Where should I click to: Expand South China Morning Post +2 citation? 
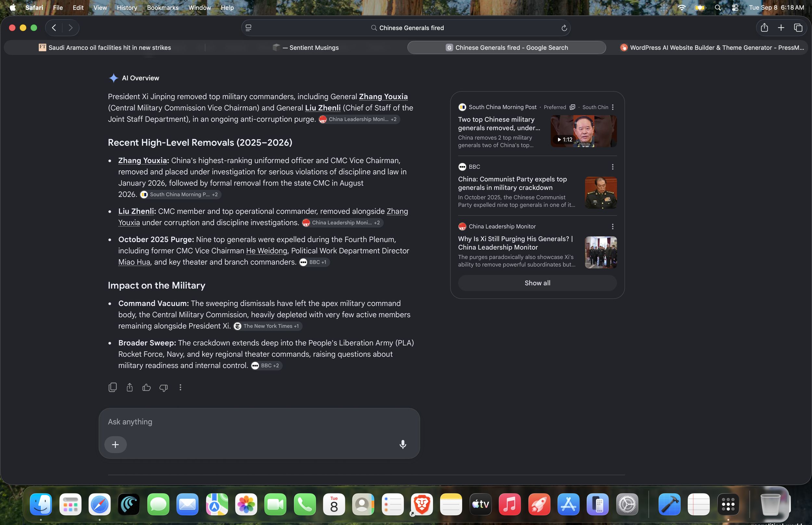pos(180,194)
